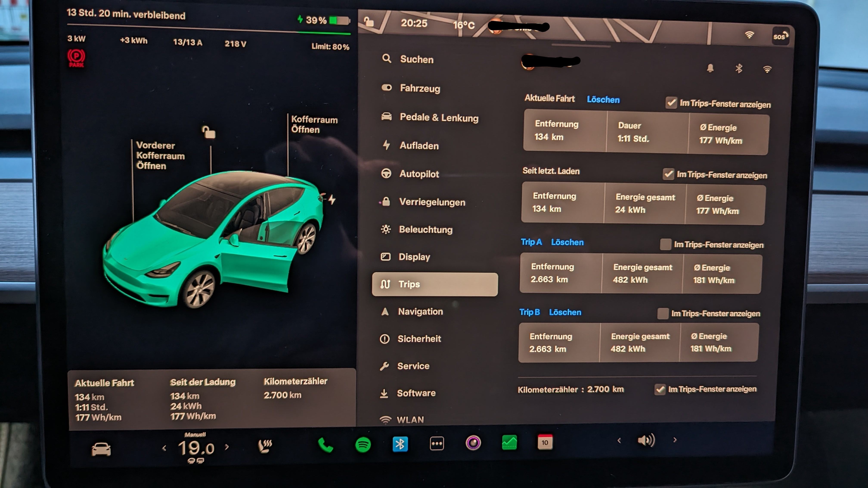Tap the 20:25 clock
This screenshot has height=488, width=868.
(414, 23)
